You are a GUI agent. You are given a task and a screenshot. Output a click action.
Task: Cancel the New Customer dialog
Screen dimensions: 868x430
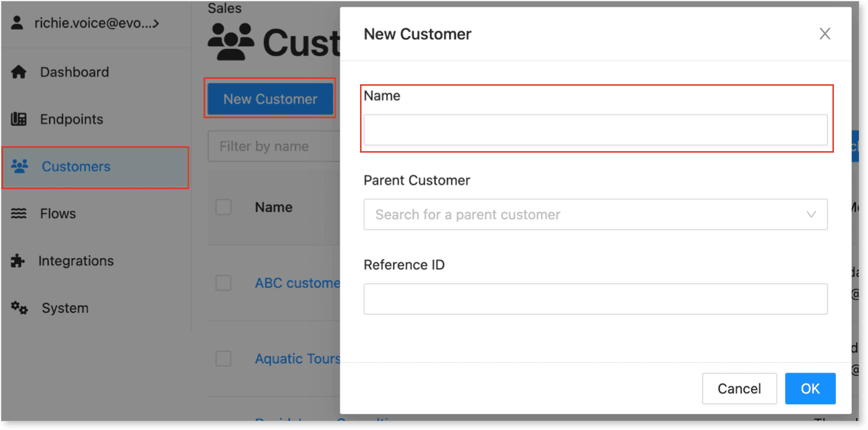tap(739, 389)
